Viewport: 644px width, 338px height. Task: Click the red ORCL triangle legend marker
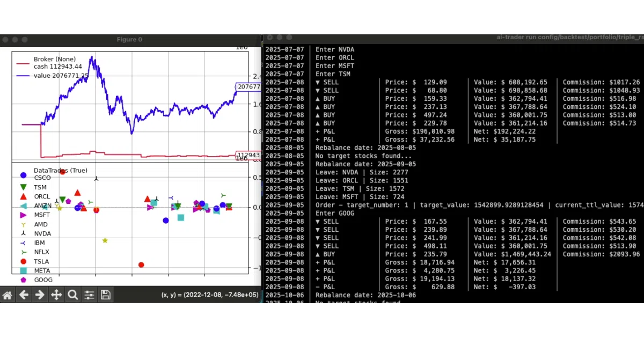[23, 196]
